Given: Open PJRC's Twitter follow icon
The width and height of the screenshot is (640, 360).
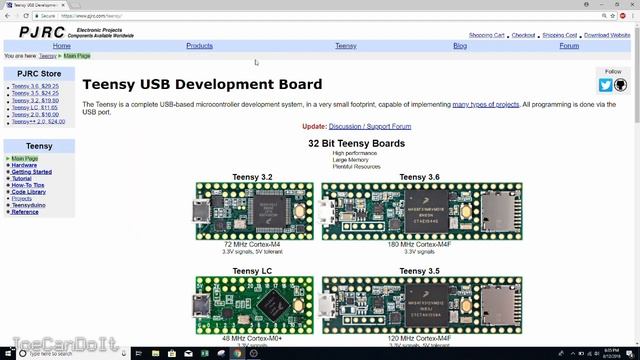Looking at the screenshot, I should (x=605, y=85).
